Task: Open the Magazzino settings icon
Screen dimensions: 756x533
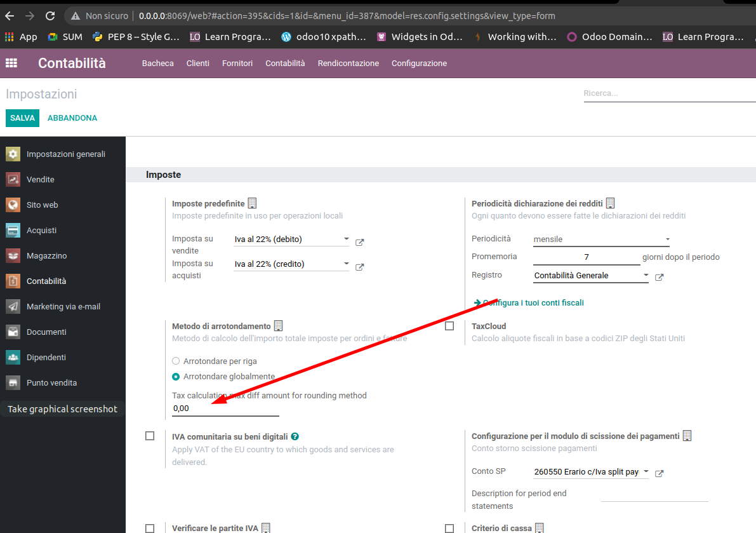Action: point(13,255)
